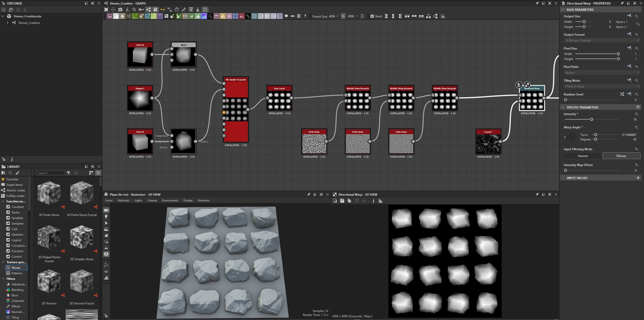This screenshot has width=644, height=320.
Task: Expand the INPUT VALUES section
Action: 563,178
